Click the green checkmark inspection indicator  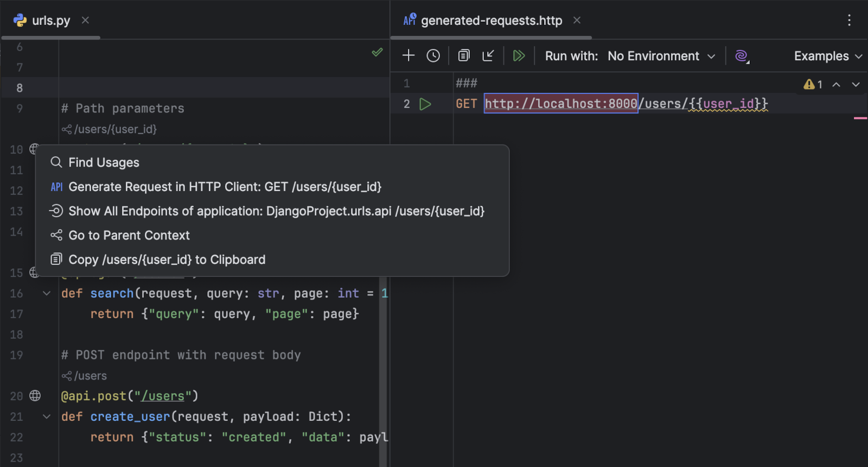pyautogui.click(x=377, y=53)
